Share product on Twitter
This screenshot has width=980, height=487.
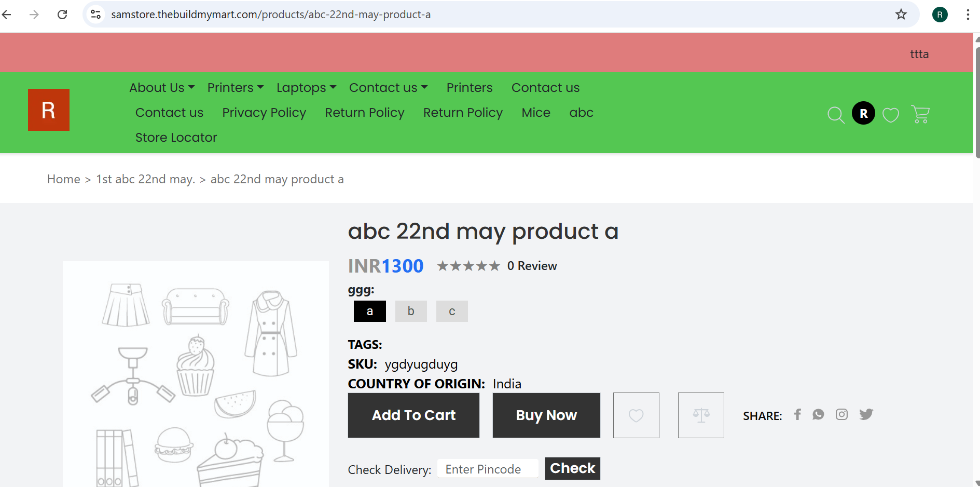(x=866, y=414)
